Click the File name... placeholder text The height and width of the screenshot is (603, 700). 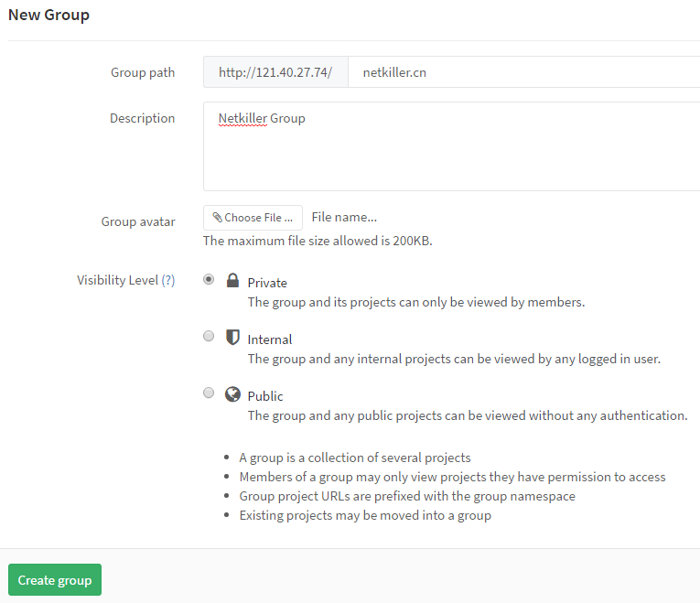(x=344, y=218)
